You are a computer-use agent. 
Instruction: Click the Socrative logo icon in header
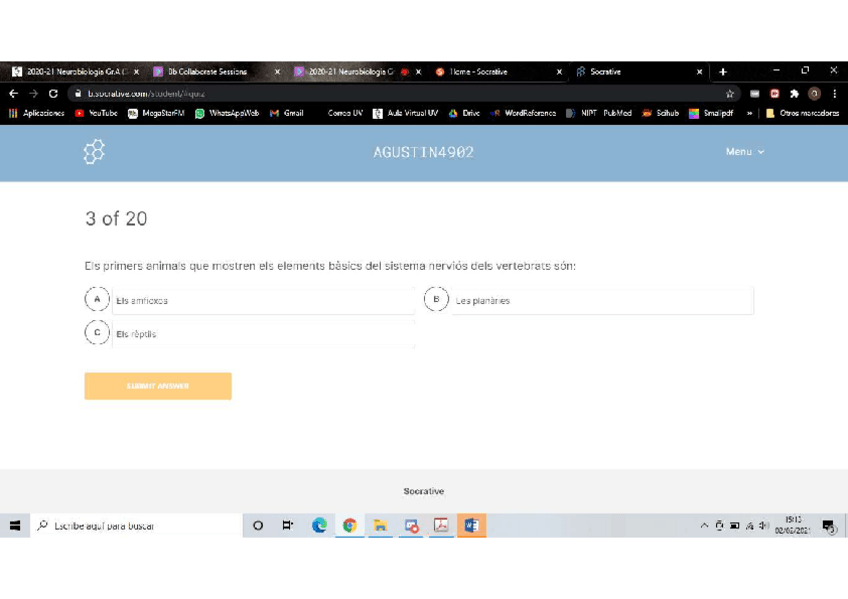tap(94, 152)
